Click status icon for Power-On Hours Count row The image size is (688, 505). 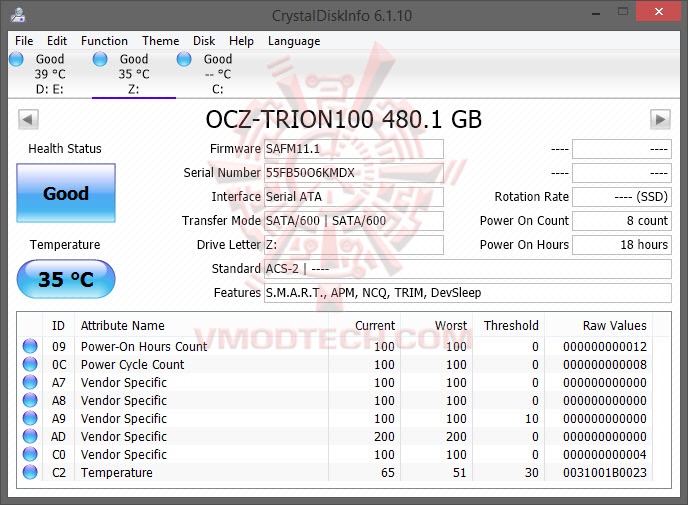tap(30, 346)
